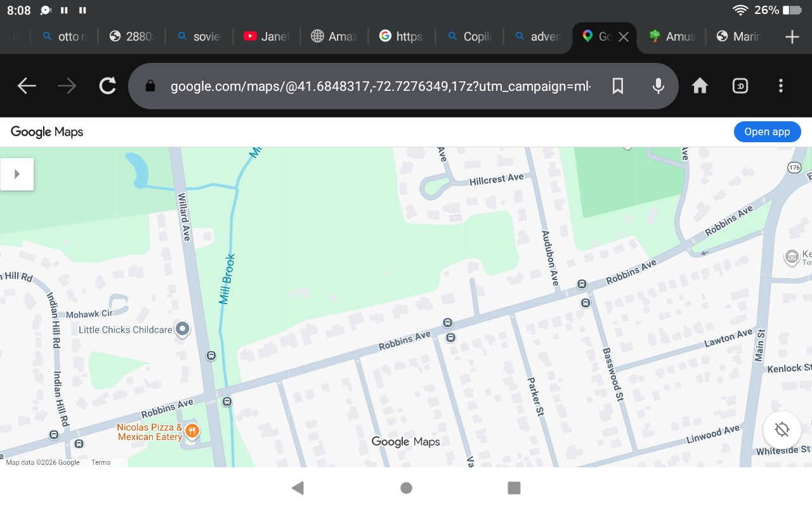Screen dimensions: 812x508
Task: Click the Nicolas Pizza & Mexican Eatery label
Action: pyautogui.click(x=150, y=432)
